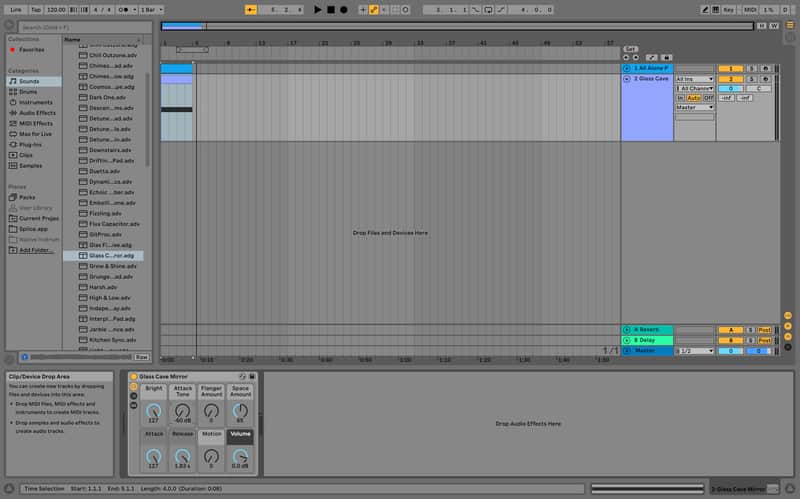Viewport: 800px width, 499px height.
Task: Toggle the Post button on A Reverb
Action: coord(764,330)
